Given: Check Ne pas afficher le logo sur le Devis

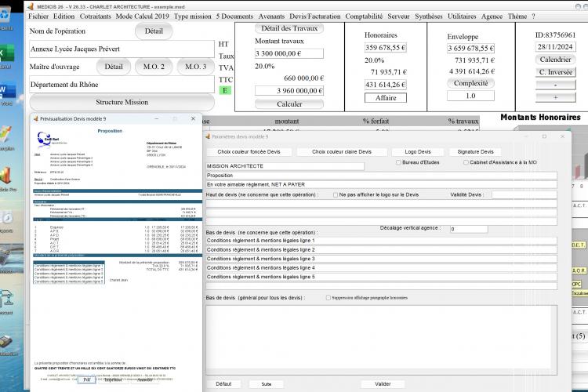Looking at the screenshot, I should [336, 195].
